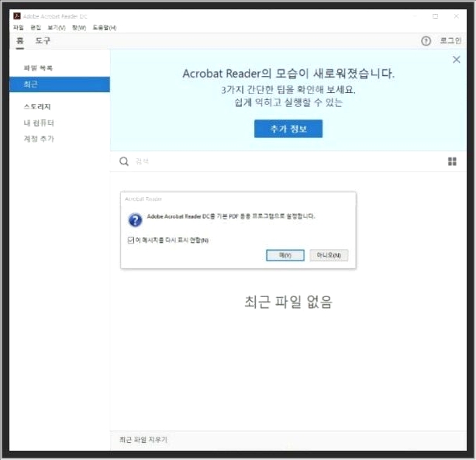Select 최근 in the sidebar
Image resolution: width=476 pixels, height=460 pixels.
coord(60,84)
